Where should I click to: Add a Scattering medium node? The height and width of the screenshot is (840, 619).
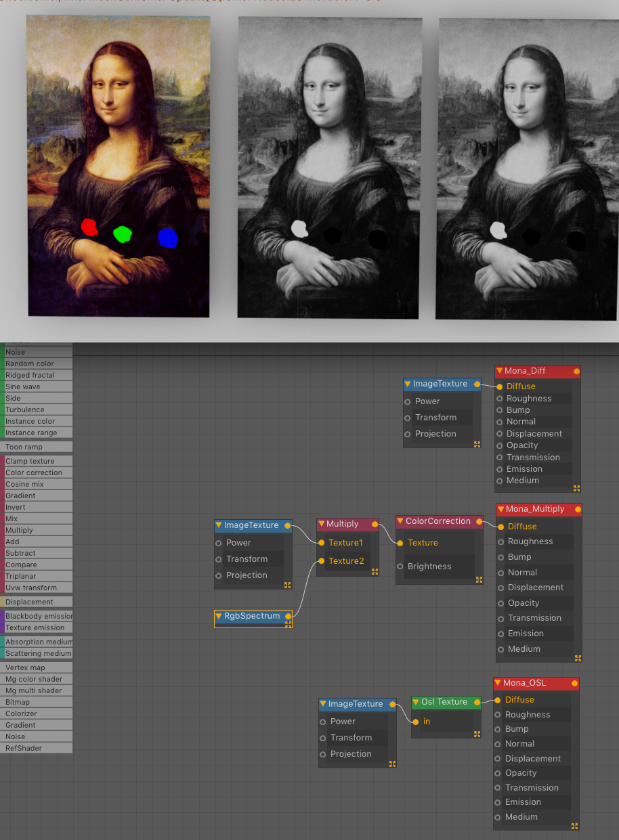(37, 653)
